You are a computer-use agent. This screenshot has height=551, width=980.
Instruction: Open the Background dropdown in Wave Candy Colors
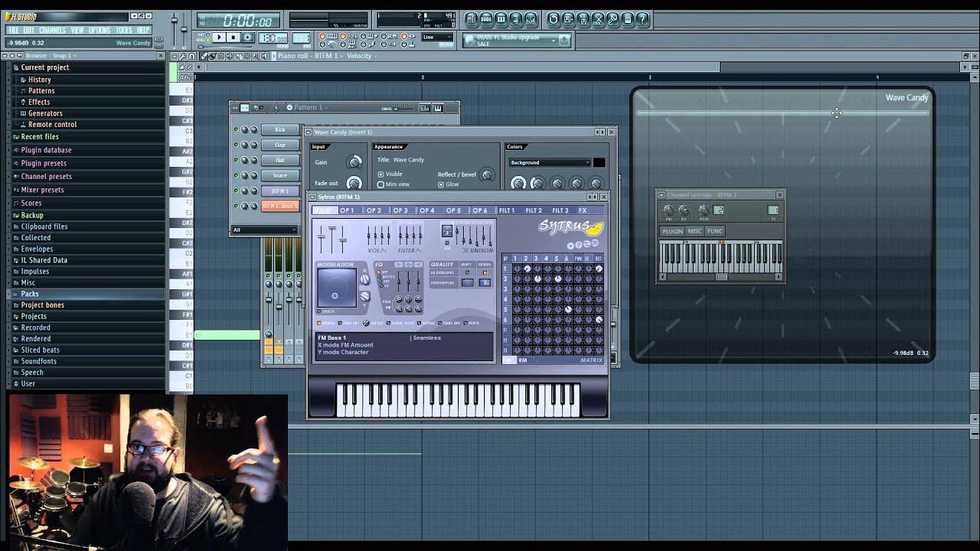[x=550, y=162]
